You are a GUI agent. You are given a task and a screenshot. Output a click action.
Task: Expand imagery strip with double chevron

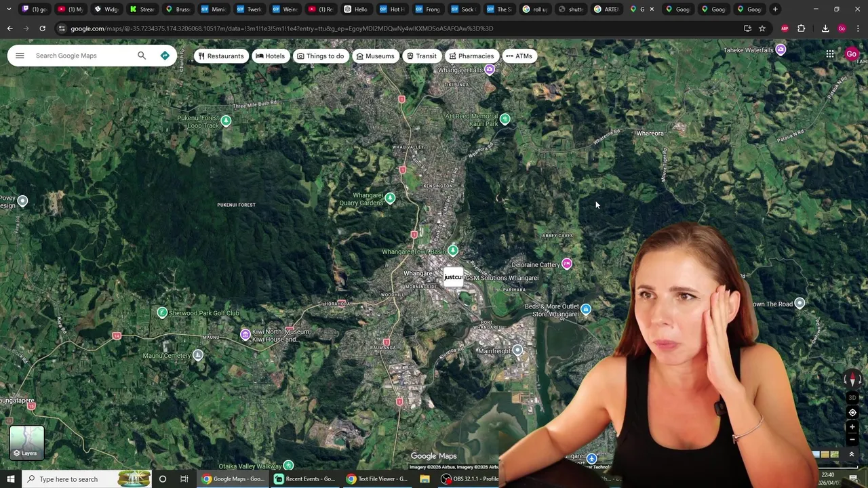tap(852, 455)
